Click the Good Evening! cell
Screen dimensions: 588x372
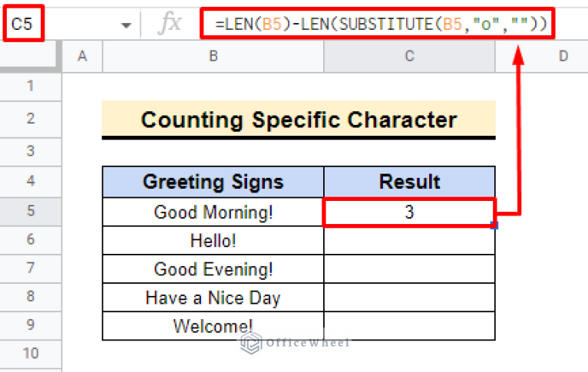(x=213, y=269)
